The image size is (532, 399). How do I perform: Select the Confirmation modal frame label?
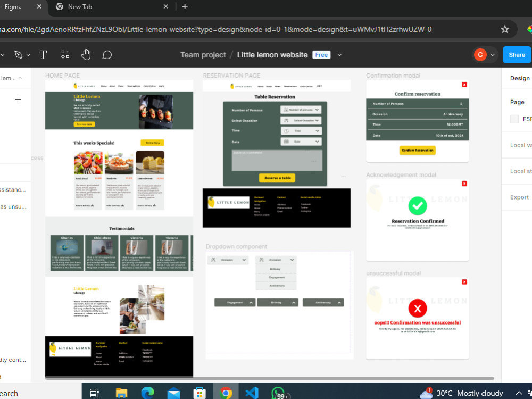tap(393, 76)
